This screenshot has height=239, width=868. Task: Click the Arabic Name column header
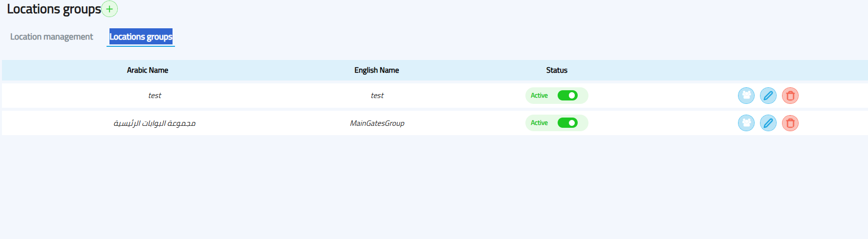pyautogui.click(x=148, y=70)
